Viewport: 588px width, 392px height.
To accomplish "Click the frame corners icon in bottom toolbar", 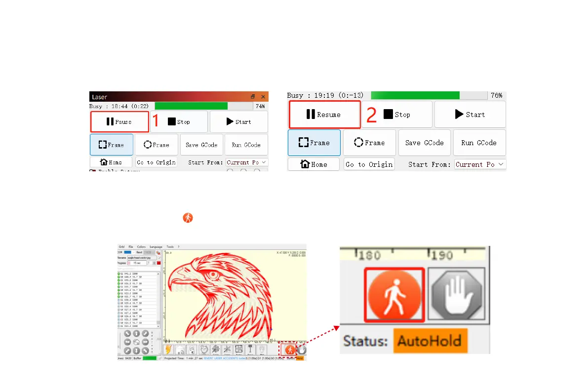I will point(238,350).
